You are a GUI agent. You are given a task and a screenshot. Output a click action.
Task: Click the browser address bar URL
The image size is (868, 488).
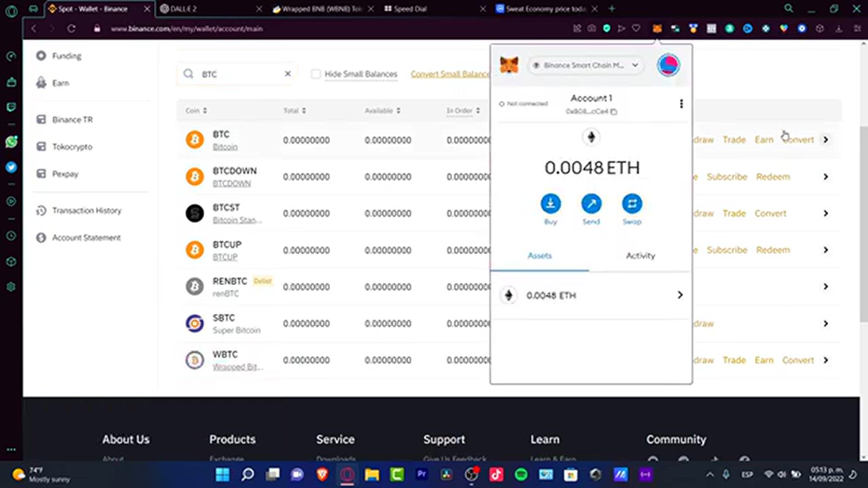coord(187,28)
